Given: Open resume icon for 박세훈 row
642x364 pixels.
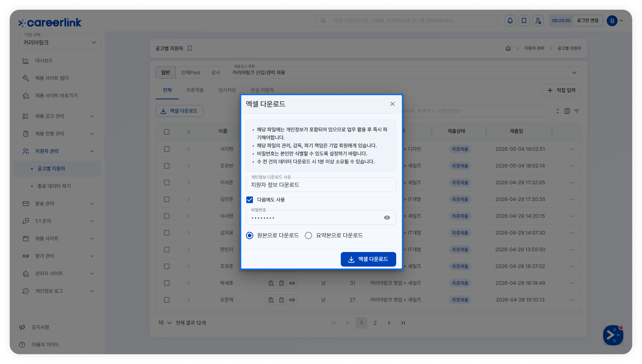Looking at the screenshot, I should tap(271, 283).
